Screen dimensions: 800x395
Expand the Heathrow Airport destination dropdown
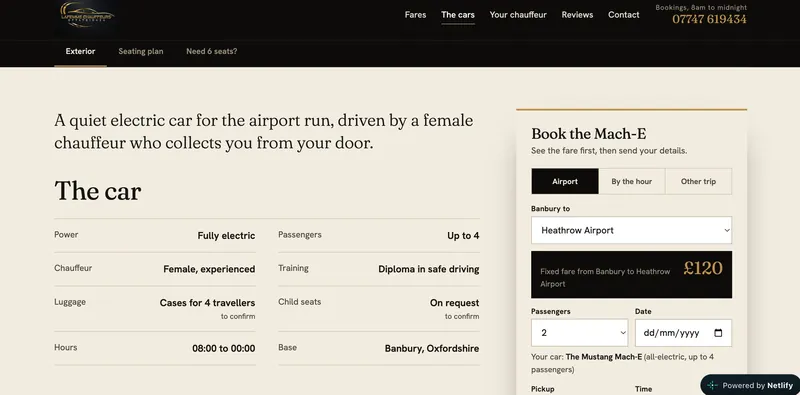point(632,230)
